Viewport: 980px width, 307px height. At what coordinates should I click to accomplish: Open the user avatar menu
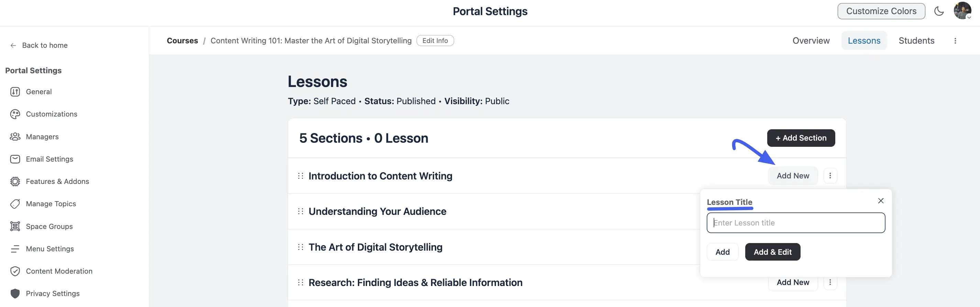point(962,11)
